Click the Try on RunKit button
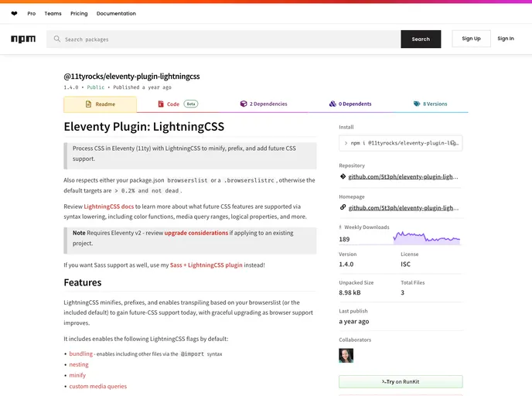Screen dimensions: 532x396 401,382
